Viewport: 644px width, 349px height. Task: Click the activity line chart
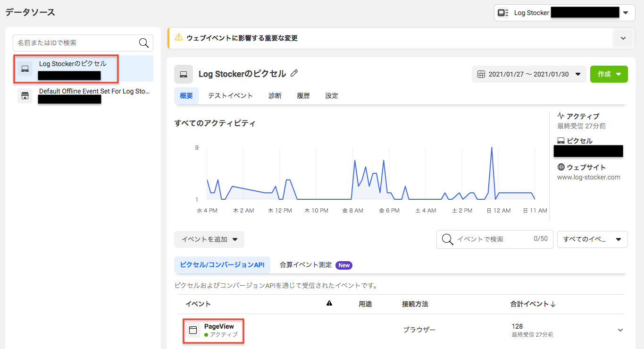point(371,173)
